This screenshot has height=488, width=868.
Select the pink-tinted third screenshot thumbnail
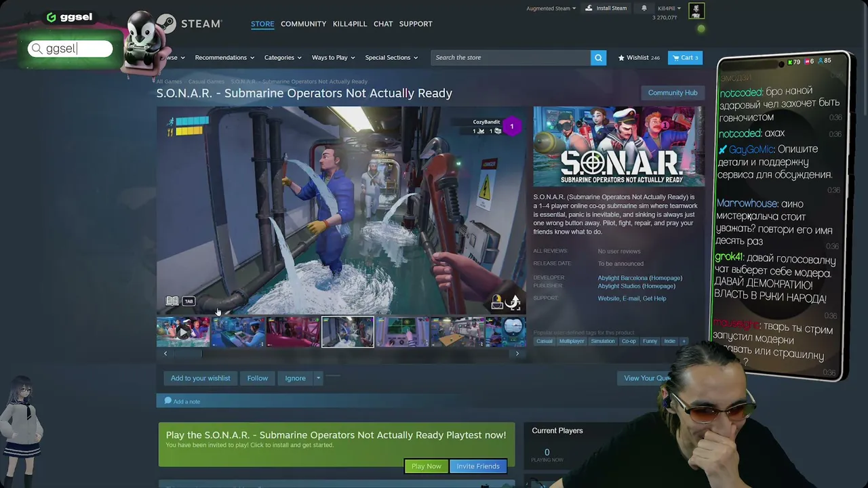[293, 332]
